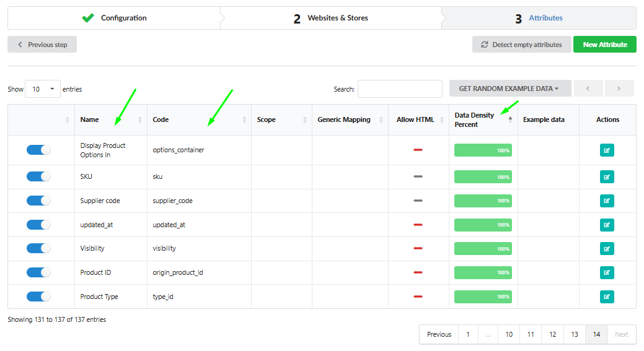This screenshot has width=644, height=351.
Task: Toggle off the updated_at attribute
Action: [38, 225]
